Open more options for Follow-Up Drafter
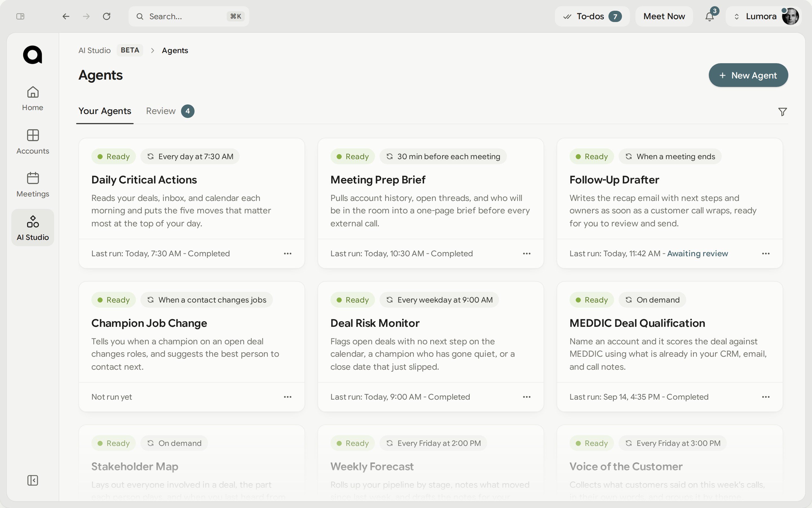 (766, 254)
